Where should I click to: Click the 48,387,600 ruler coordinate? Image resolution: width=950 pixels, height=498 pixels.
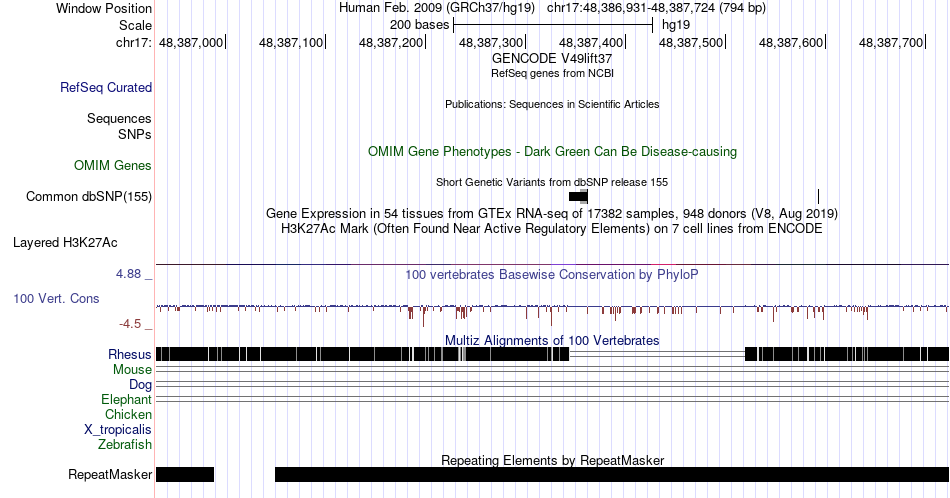pyautogui.click(x=791, y=42)
